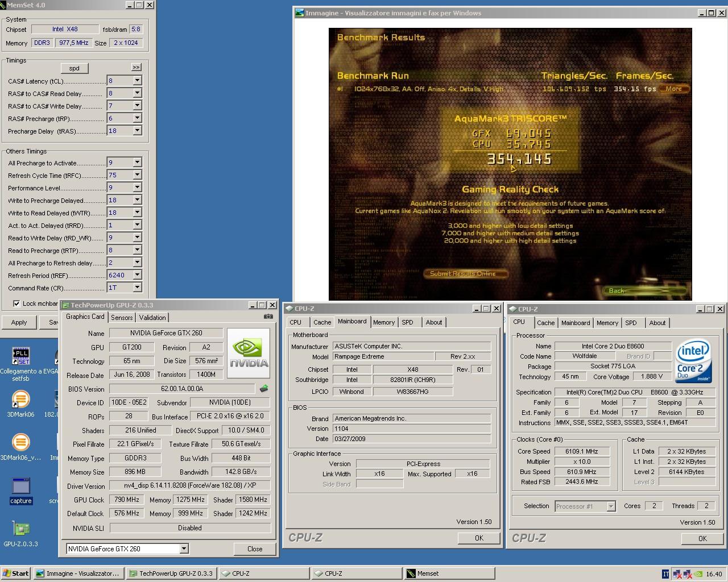728x582 pixels.
Task: Open the Memory tab in right CPU-Z window
Action: [607, 323]
